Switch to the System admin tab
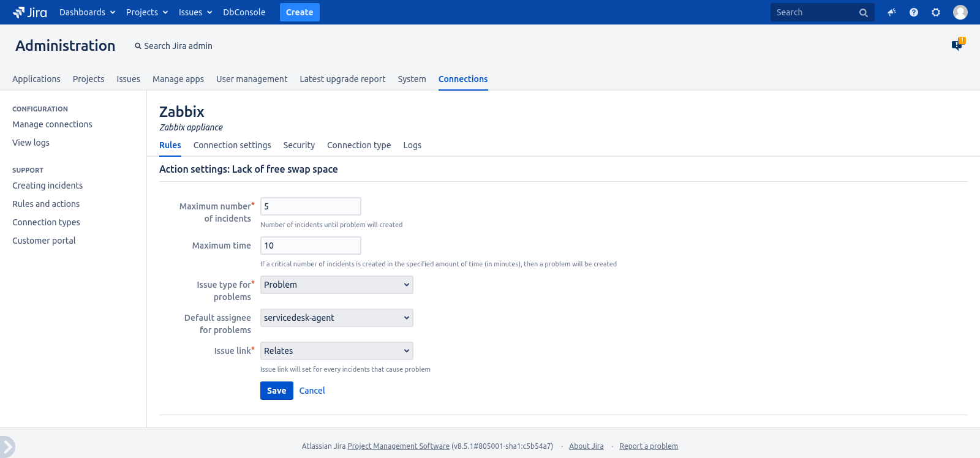The width and height of the screenshot is (980, 458). (412, 79)
